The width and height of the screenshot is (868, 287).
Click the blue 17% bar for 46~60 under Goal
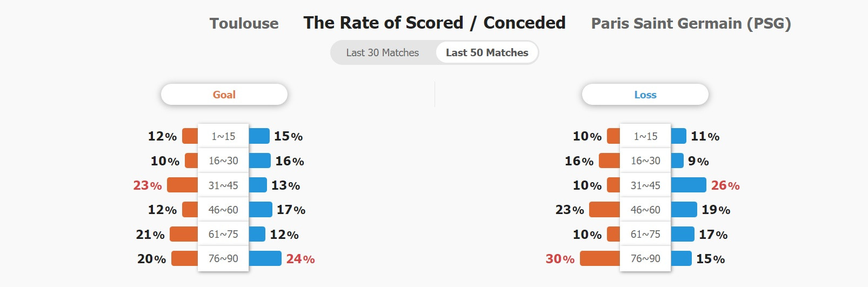tap(261, 209)
